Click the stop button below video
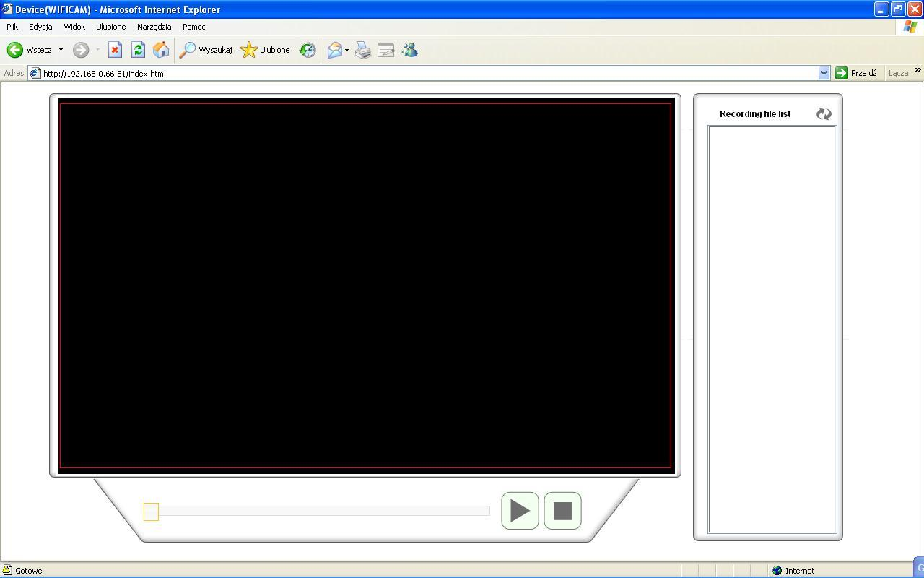924x578 pixels. (562, 511)
